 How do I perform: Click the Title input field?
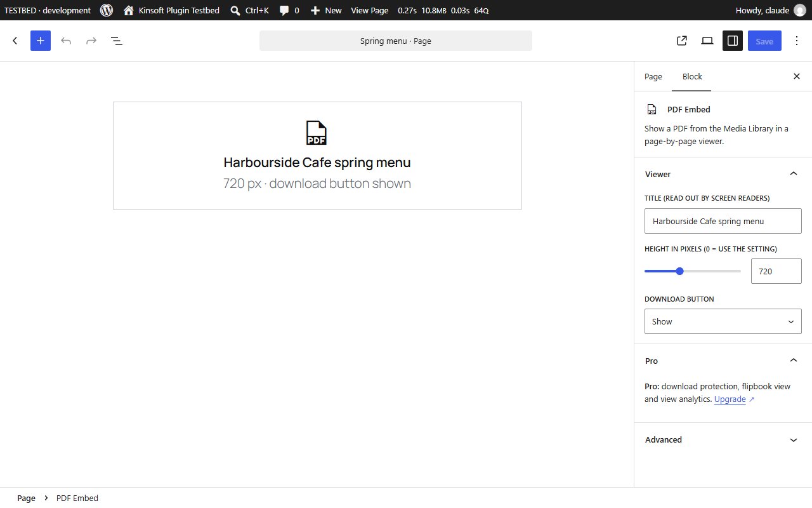click(x=723, y=221)
